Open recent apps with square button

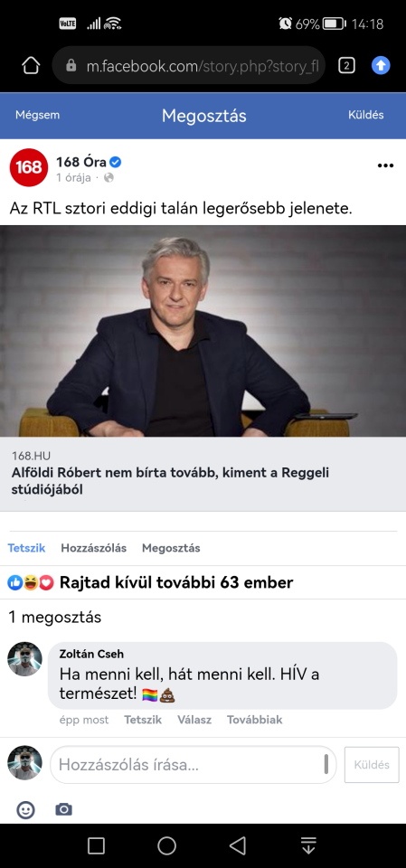pyautogui.click(x=96, y=845)
